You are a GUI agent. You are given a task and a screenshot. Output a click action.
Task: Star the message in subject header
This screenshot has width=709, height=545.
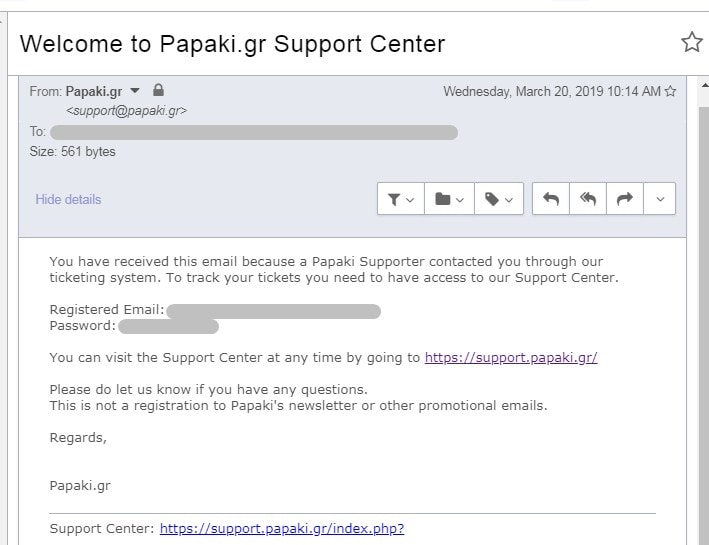click(691, 42)
